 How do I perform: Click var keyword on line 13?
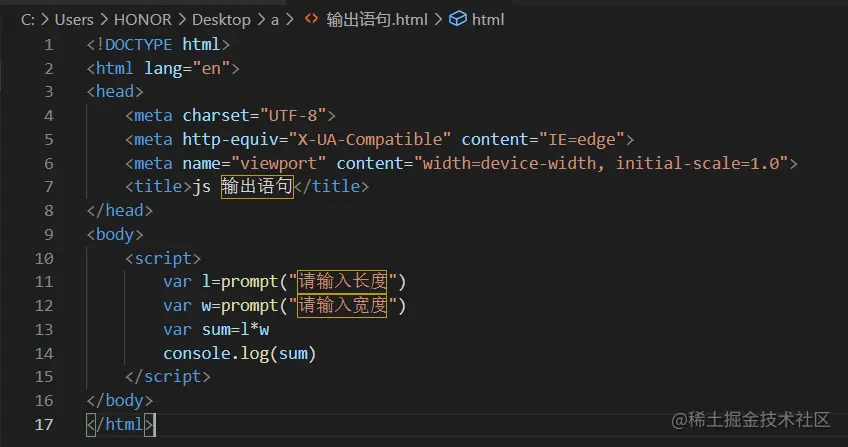coord(177,330)
